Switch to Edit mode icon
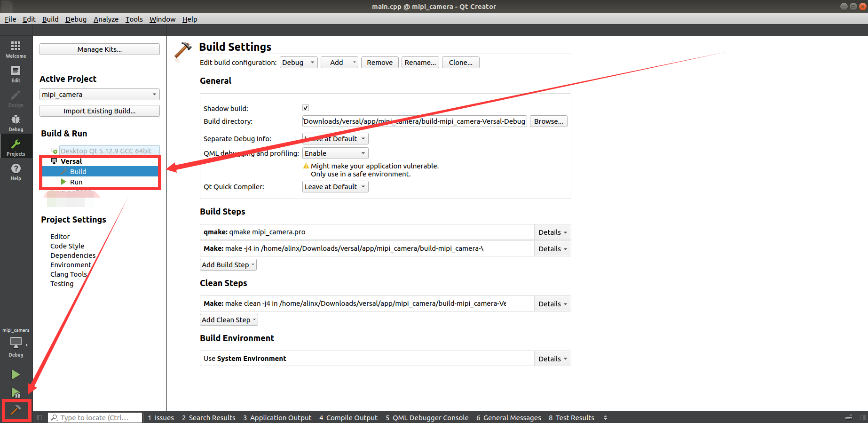Image resolution: width=868 pixels, height=423 pixels. [16, 74]
